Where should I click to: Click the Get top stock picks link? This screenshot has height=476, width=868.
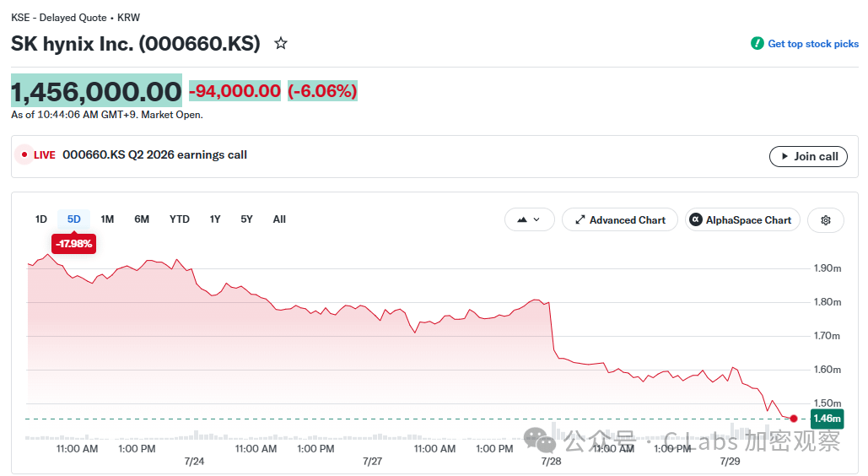[x=813, y=44]
